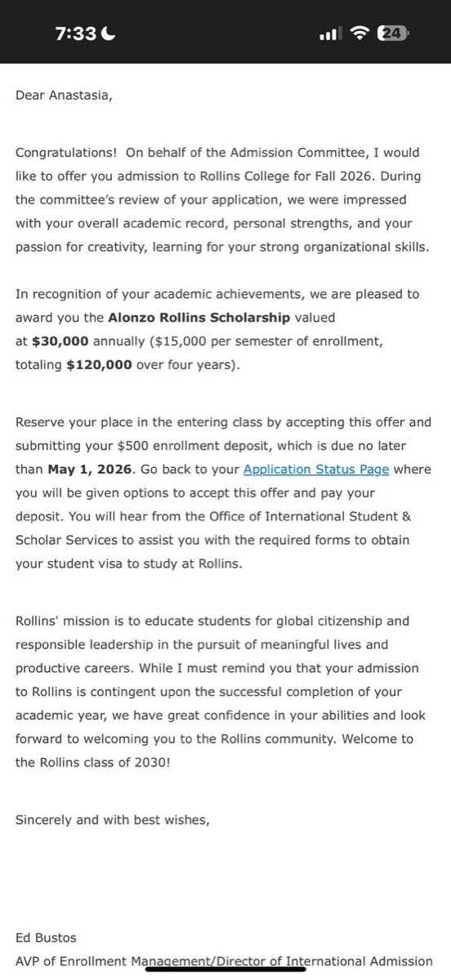Image resolution: width=451 pixels, height=980 pixels.
Task: Tap the bold May 1, 2026 deadline
Action: point(92,470)
